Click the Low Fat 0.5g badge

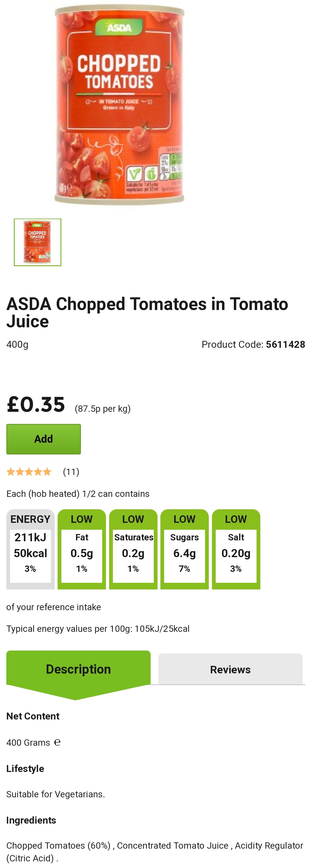(82, 549)
